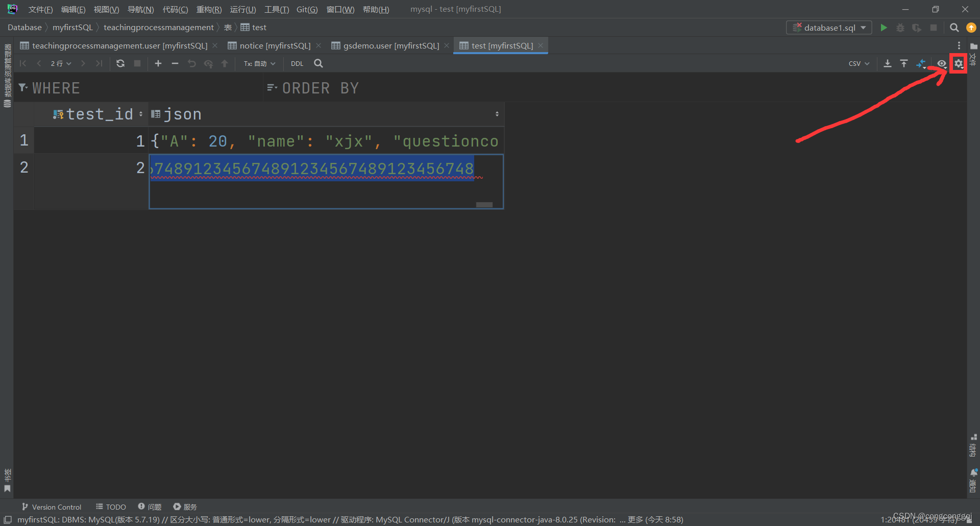Jump to last page of rows
This screenshot has height=526, width=980.
click(x=99, y=63)
